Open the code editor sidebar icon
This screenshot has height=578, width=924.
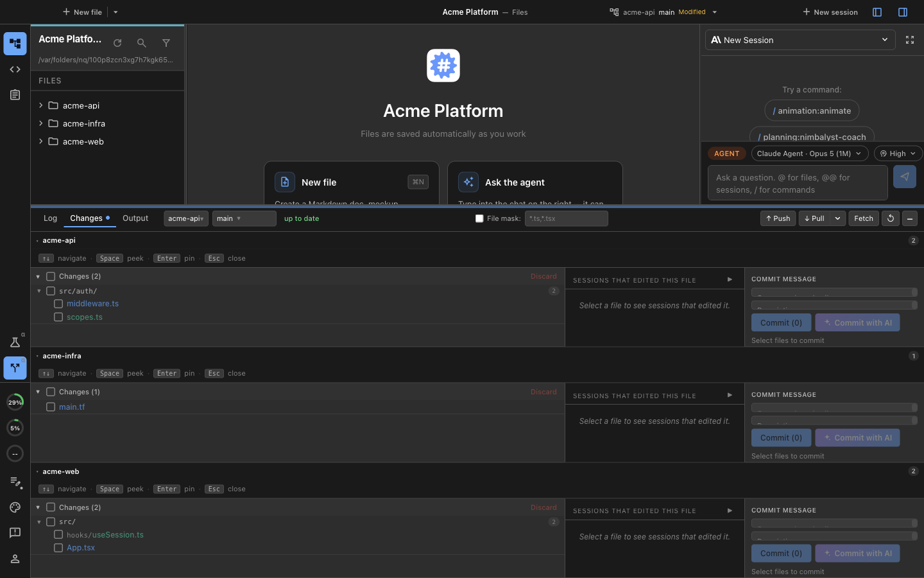point(15,69)
